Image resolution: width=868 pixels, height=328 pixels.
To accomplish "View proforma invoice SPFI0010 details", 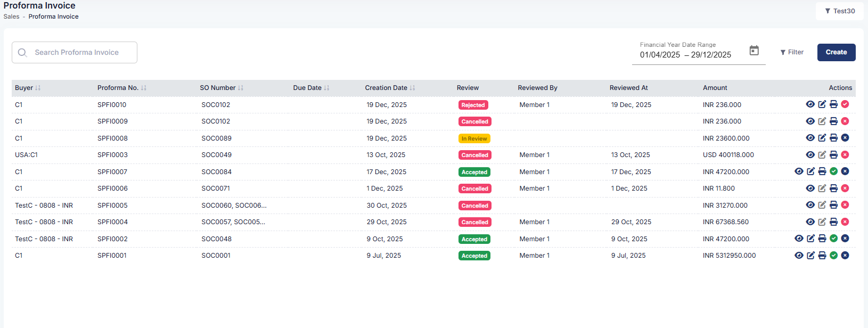I will click(810, 104).
